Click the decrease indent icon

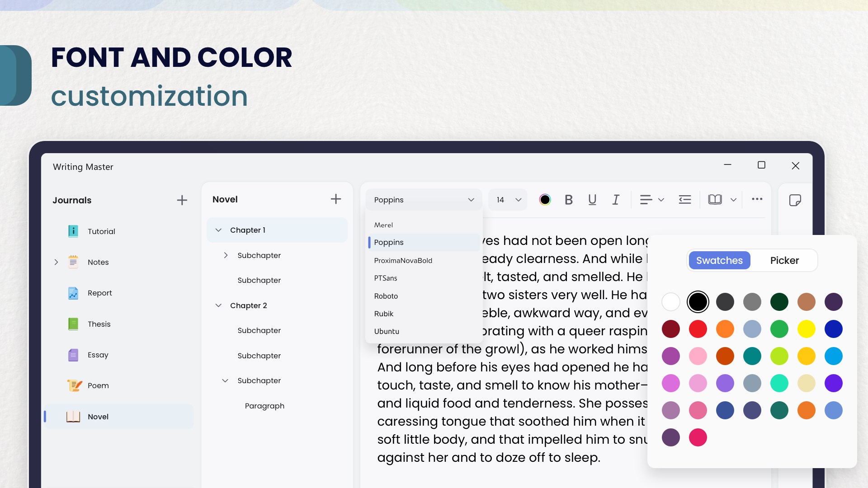point(685,200)
